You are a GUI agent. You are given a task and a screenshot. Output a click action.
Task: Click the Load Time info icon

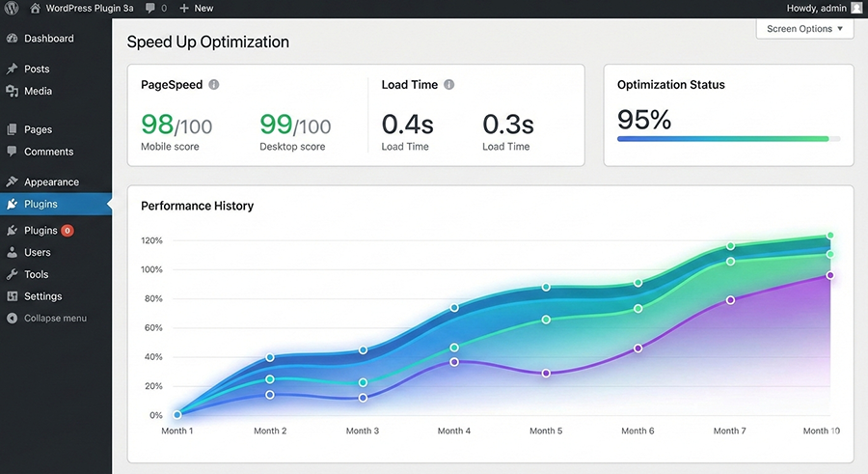point(448,84)
